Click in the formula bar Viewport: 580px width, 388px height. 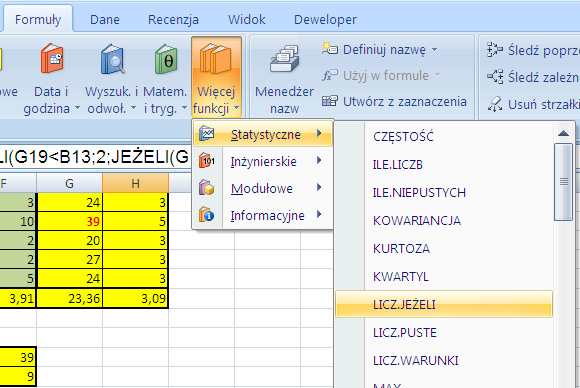pos(95,157)
